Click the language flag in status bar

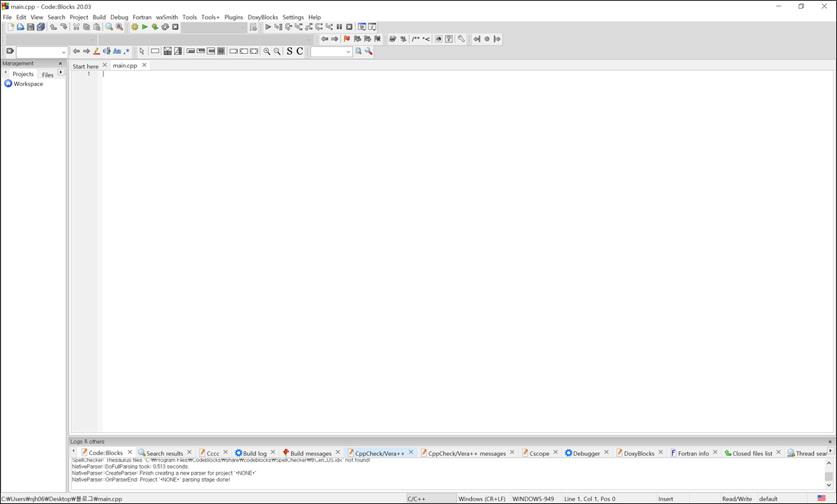pyautogui.click(x=822, y=498)
